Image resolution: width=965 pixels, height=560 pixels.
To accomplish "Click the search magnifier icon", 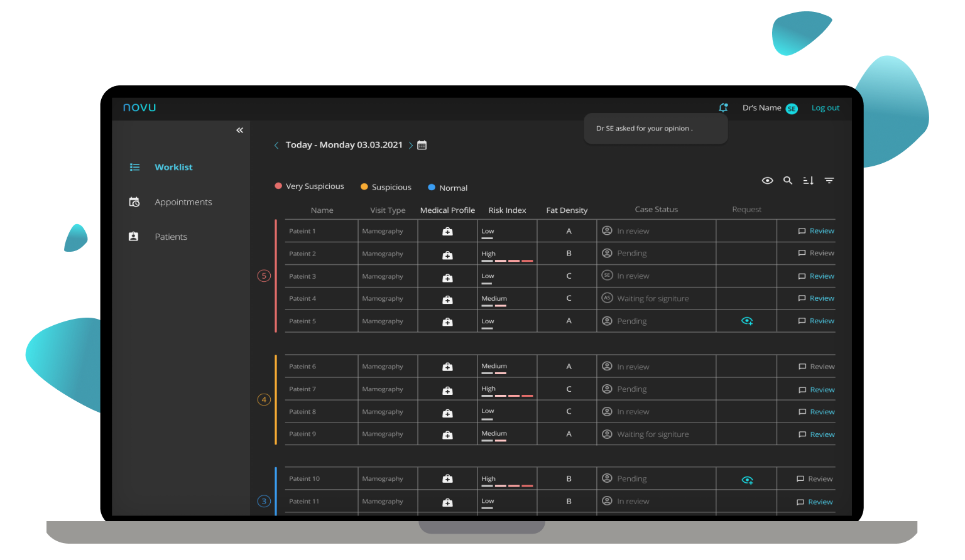I will pyautogui.click(x=788, y=181).
